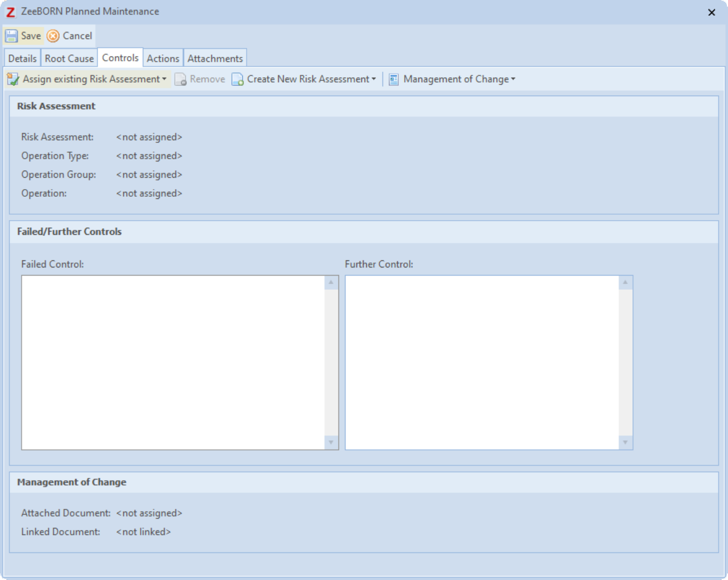Click the Management of Change toolbar label

click(456, 79)
